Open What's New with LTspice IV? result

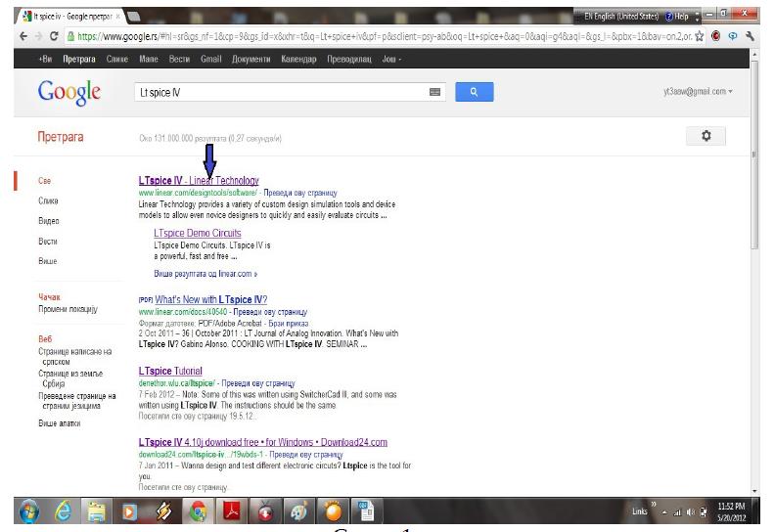[x=211, y=299]
